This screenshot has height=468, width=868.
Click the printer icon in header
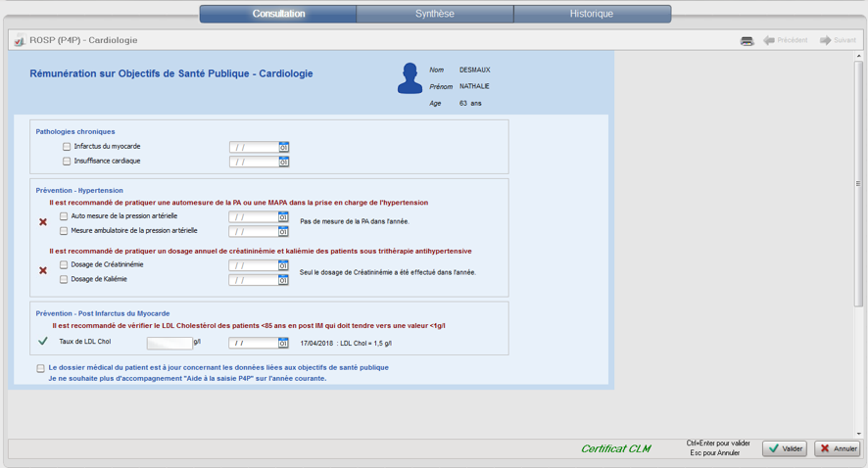point(747,41)
